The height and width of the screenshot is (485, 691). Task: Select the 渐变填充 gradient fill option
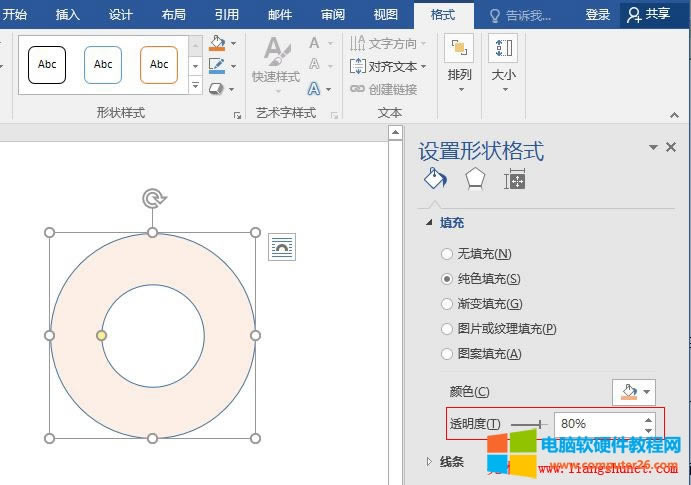[447, 304]
